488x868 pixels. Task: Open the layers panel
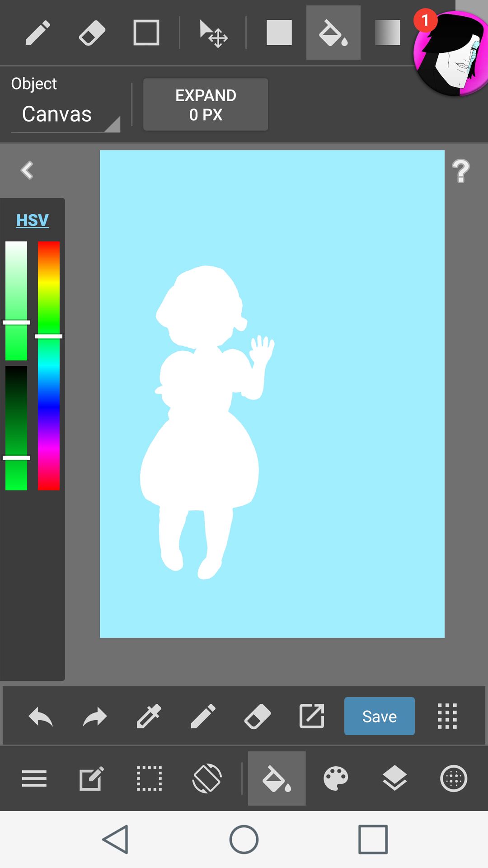pyautogui.click(x=395, y=778)
